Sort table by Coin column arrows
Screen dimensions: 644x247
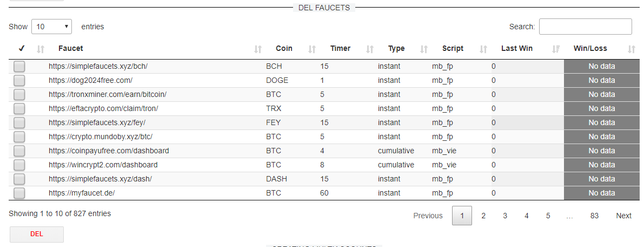312,49
